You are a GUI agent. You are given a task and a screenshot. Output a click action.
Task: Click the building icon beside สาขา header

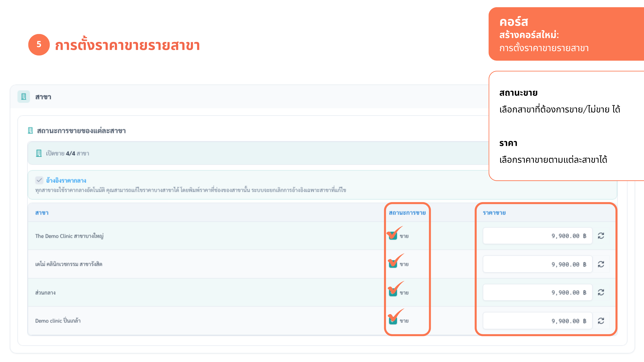point(24,97)
